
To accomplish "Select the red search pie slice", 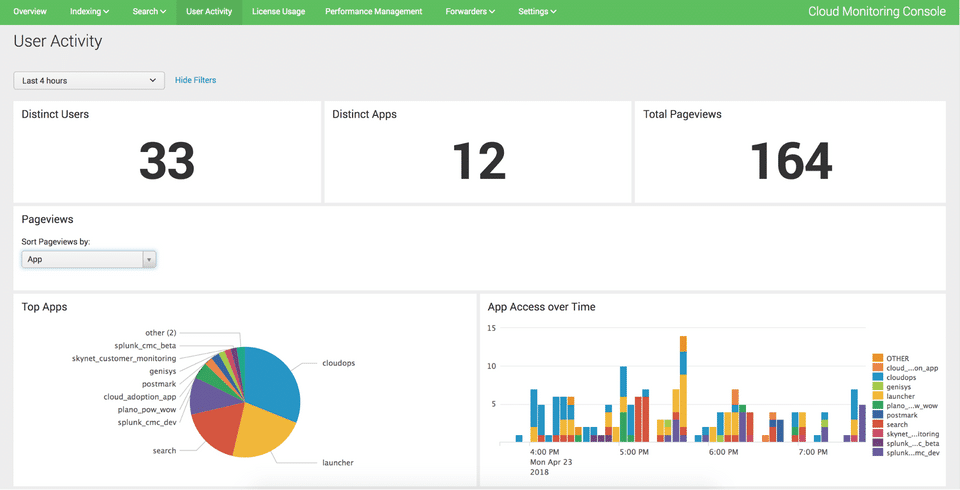I will pyautogui.click(x=215, y=430).
